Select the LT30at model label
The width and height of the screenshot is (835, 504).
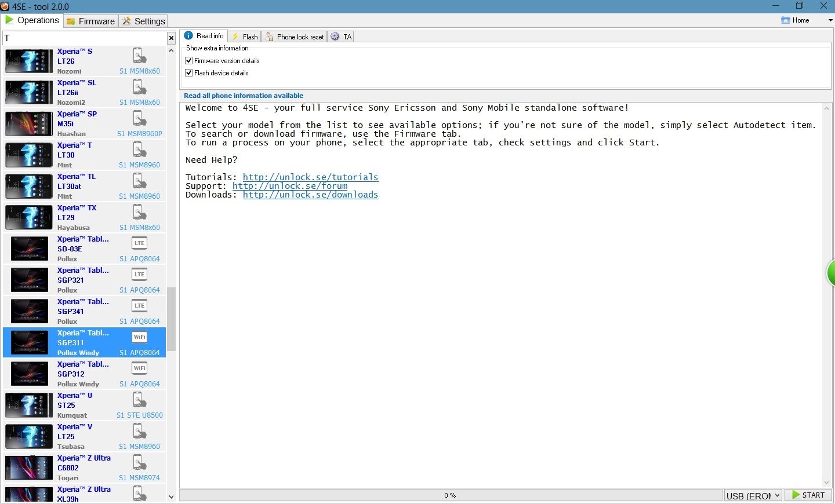pos(69,187)
